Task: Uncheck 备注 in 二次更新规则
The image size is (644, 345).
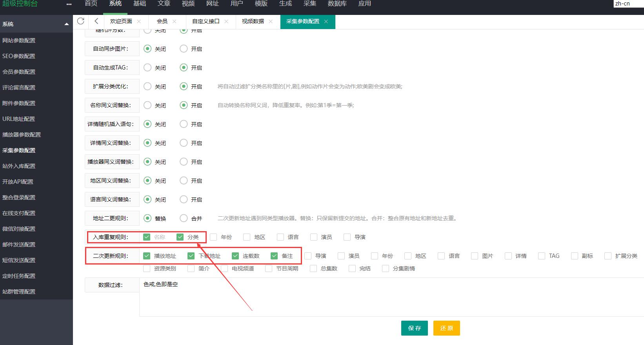Action: [x=274, y=256]
